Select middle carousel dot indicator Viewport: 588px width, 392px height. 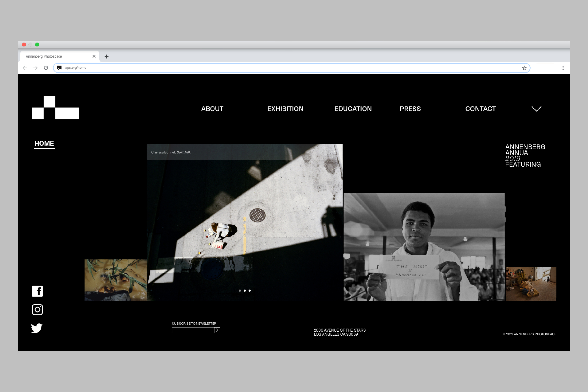[x=245, y=291]
